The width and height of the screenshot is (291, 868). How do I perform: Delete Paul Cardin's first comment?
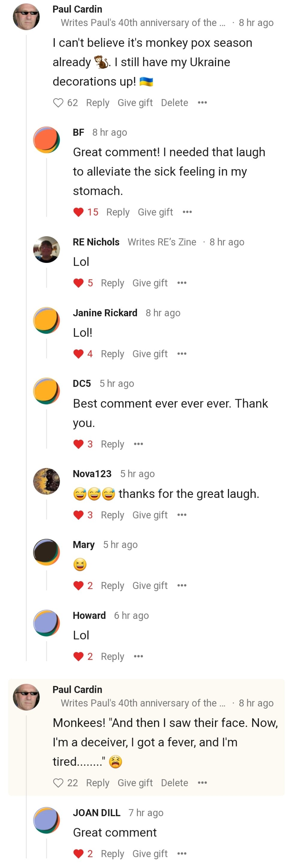(174, 102)
